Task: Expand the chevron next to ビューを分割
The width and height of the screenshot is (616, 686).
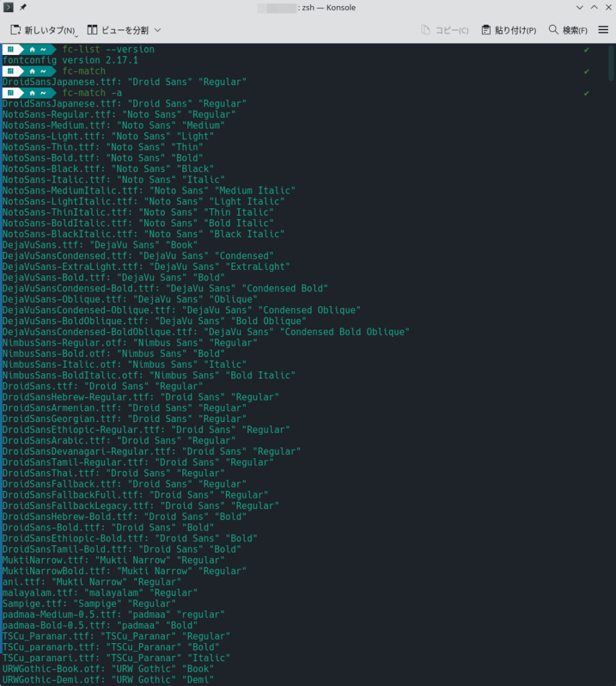Action: [x=158, y=30]
